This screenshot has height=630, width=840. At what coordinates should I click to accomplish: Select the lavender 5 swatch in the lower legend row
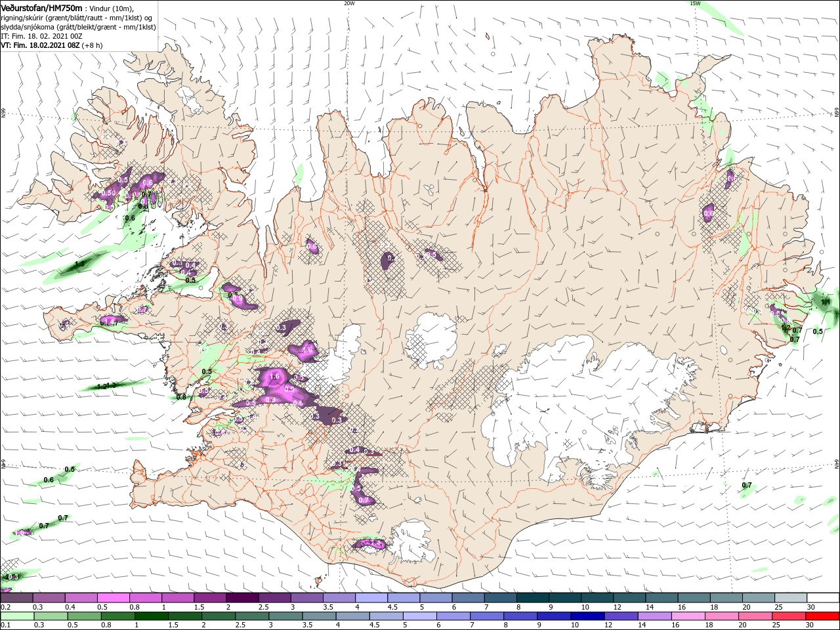(419, 616)
